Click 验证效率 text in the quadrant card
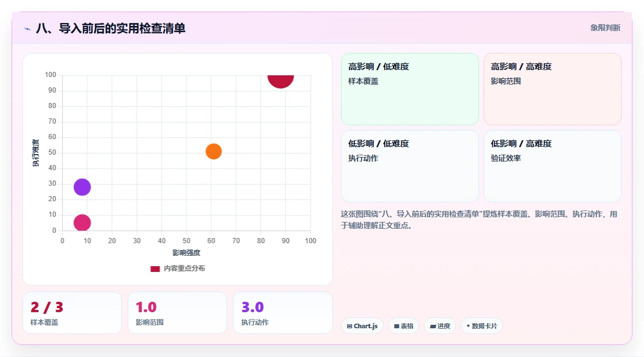The height and width of the screenshot is (357, 644). click(505, 158)
